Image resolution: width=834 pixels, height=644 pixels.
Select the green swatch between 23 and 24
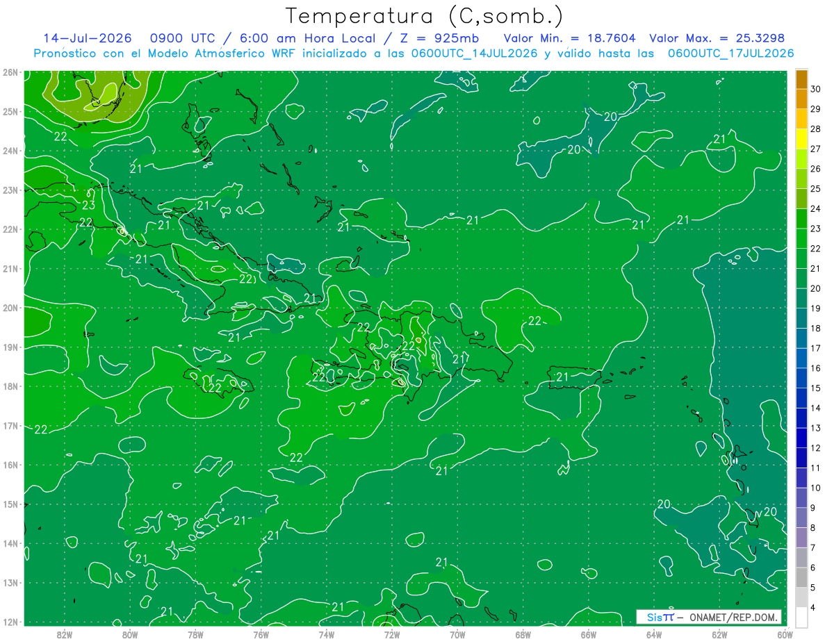pyautogui.click(x=801, y=219)
